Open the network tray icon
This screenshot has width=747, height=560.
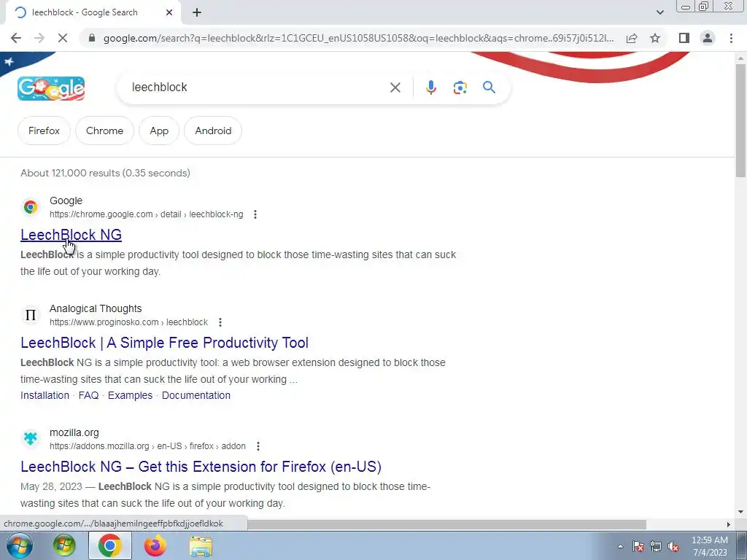[x=656, y=546]
